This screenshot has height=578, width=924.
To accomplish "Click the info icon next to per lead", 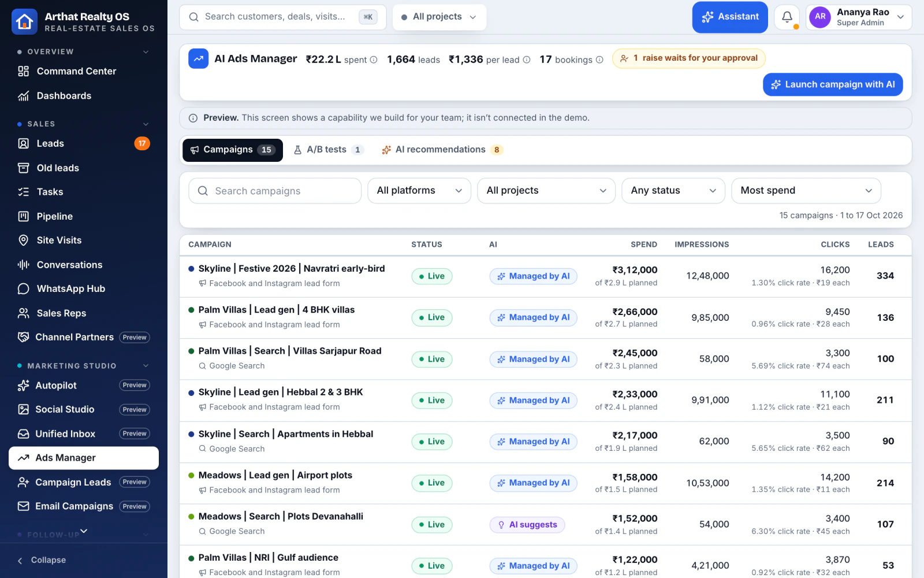I will [527, 60].
